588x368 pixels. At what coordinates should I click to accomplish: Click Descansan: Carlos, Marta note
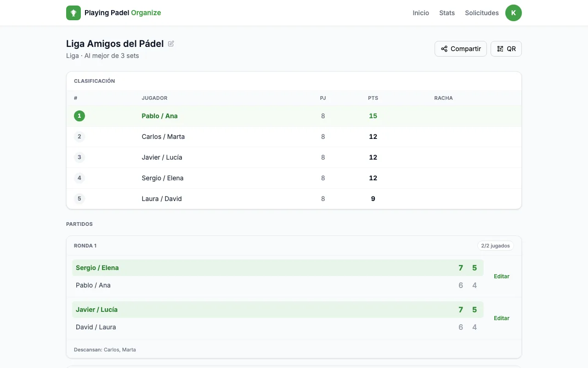tap(105, 350)
